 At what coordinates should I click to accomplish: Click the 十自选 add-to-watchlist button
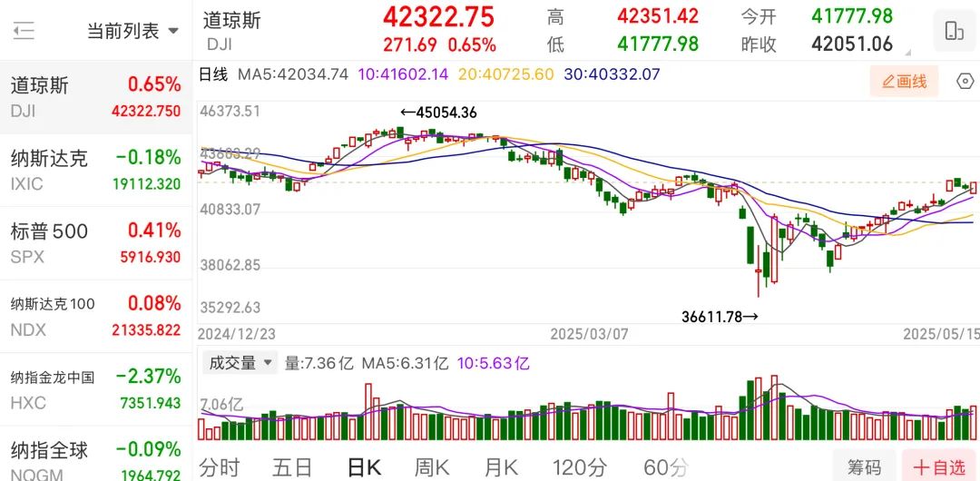(x=939, y=466)
